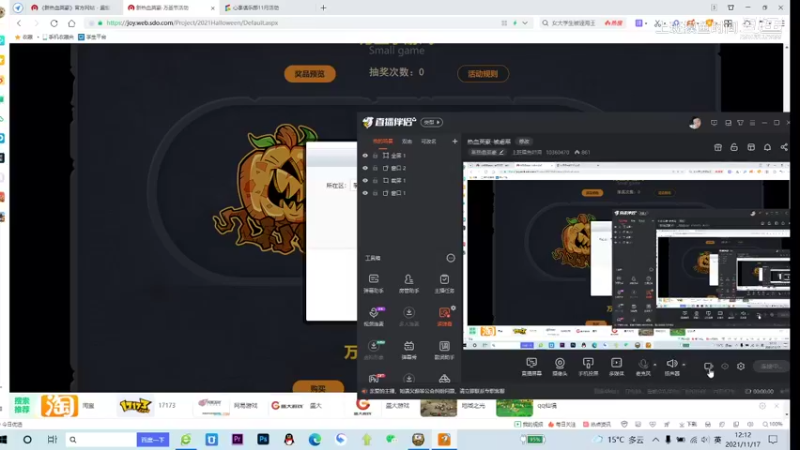Image resolution: width=800 pixels, height=450 pixels.
Task: Open mode switch pill next to 直播伴侣 logo
Action: pos(432,122)
